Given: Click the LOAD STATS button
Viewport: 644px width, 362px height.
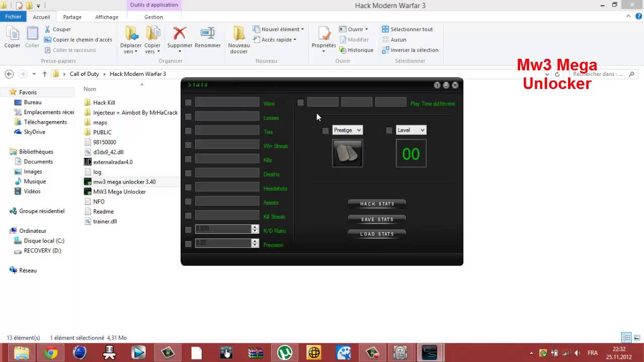Looking at the screenshot, I should coord(377,234).
